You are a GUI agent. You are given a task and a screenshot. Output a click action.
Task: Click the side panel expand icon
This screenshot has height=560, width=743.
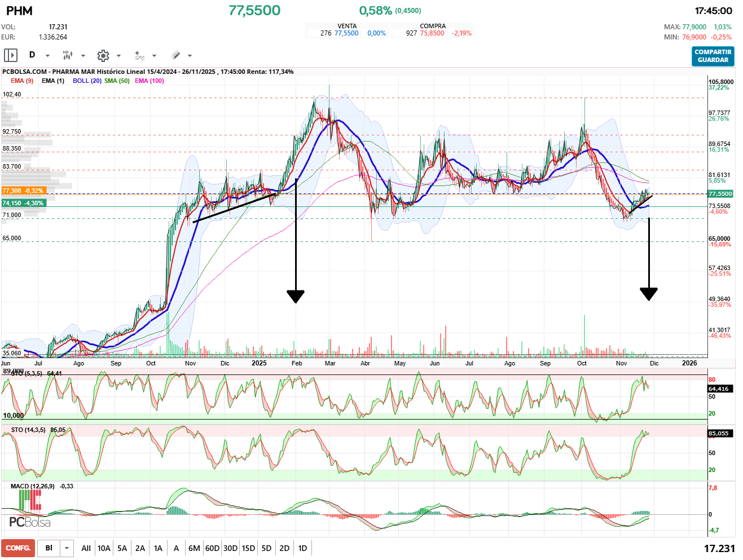coord(11,55)
